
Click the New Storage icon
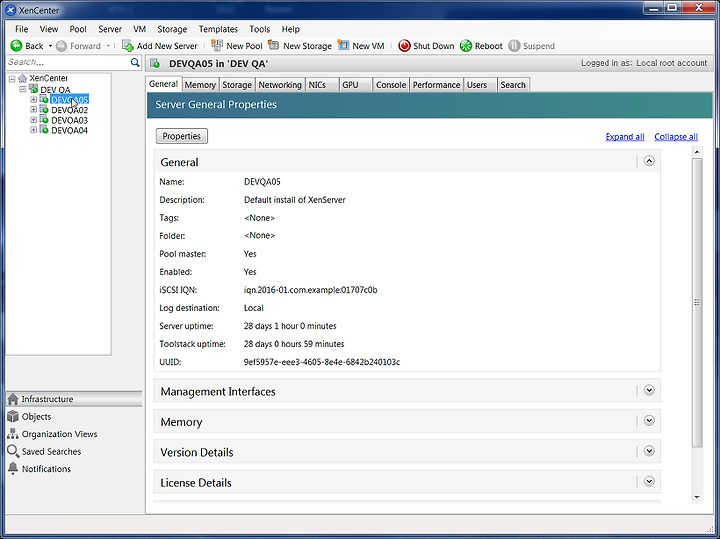coord(274,45)
